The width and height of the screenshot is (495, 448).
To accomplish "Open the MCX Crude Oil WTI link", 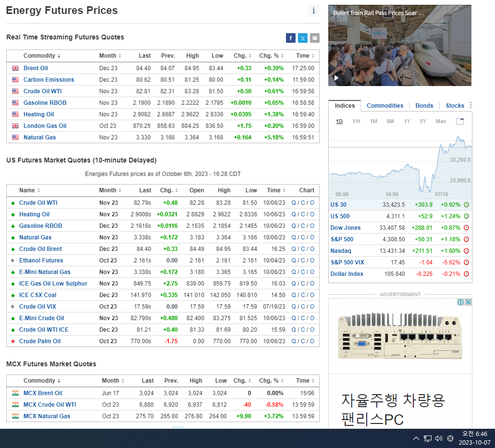I will [49, 405].
